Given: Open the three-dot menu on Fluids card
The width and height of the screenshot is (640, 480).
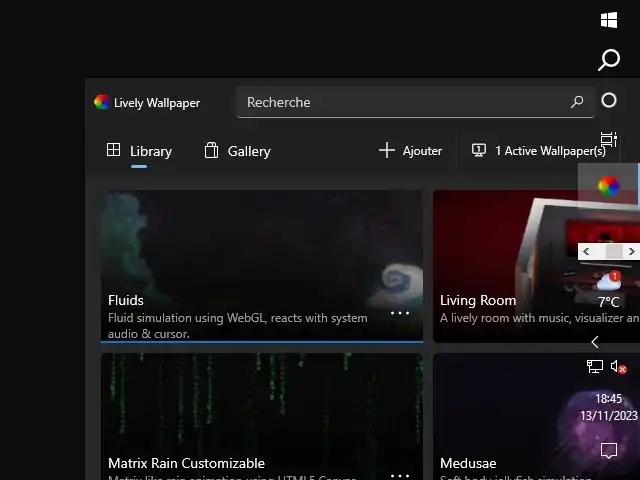Looking at the screenshot, I should click(400, 313).
